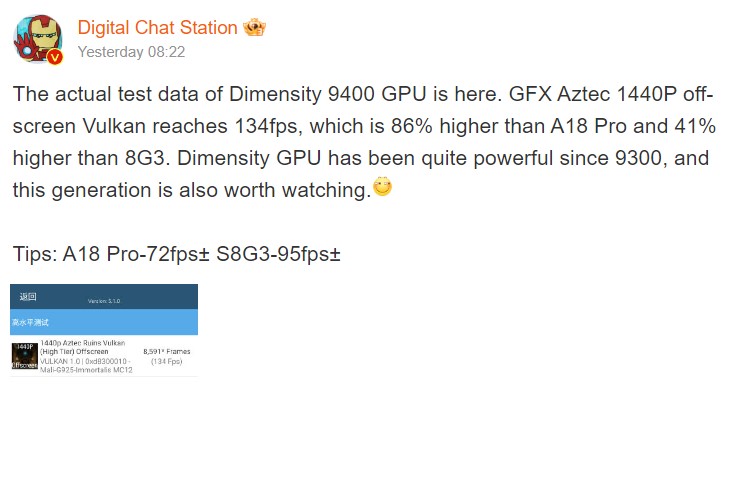Click the 8,591 Frames result text
Viewport: 741px width, 478px height.
167,351
